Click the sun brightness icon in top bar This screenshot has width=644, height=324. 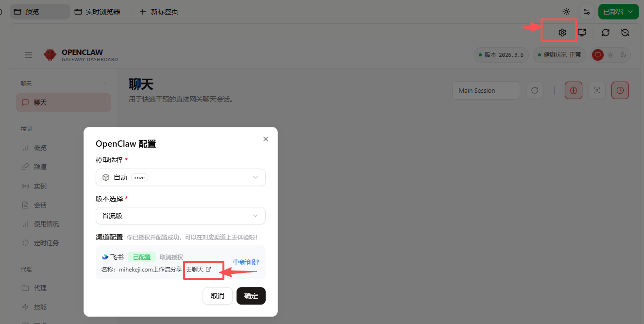(566, 12)
